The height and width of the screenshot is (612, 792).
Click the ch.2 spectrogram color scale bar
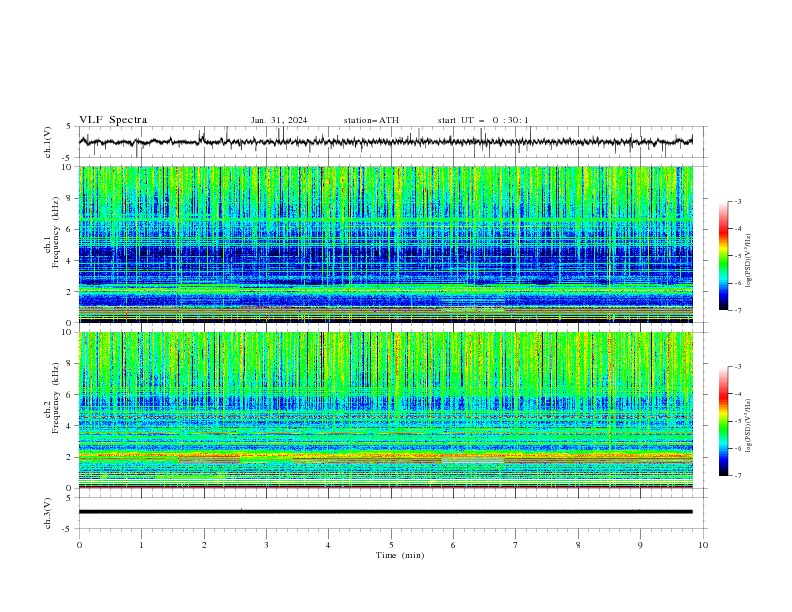pos(724,421)
